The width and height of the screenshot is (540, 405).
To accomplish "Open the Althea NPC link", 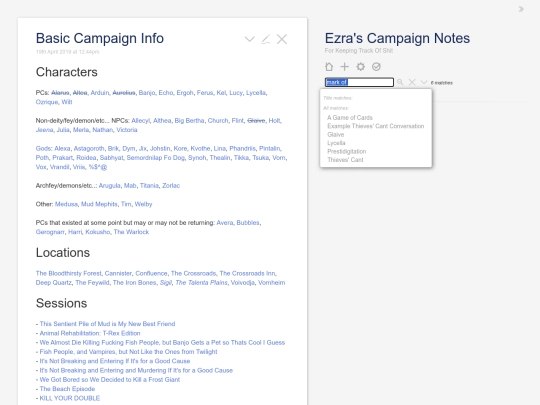I will [x=162, y=121].
